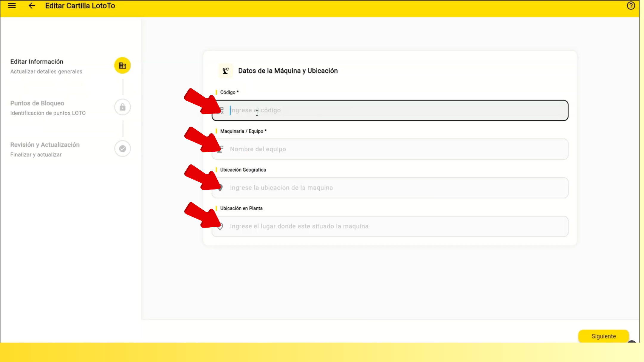Viewport: 644px width, 362px height.
Task: Open the Puntos de Bloqueo step label
Action: point(37,103)
